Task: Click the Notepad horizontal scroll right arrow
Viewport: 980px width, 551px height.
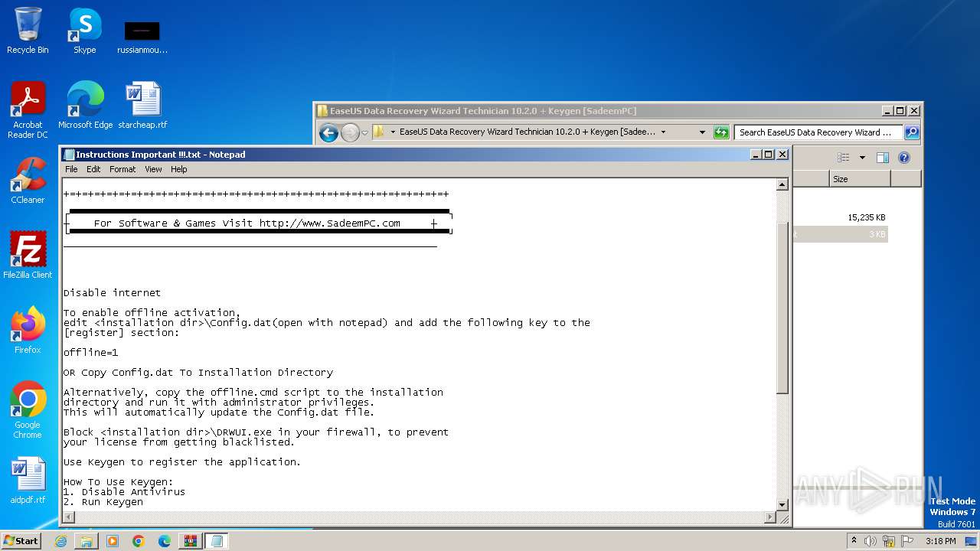Action: 769,517
